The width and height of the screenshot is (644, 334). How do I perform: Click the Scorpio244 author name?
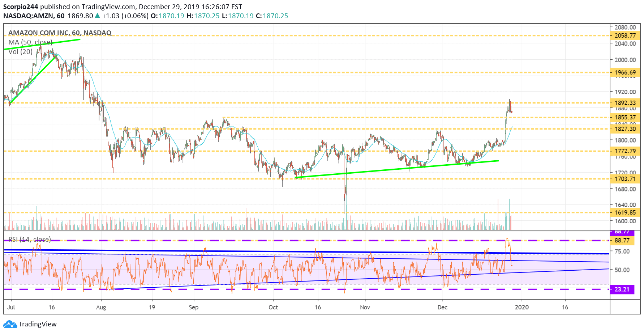pos(21,7)
